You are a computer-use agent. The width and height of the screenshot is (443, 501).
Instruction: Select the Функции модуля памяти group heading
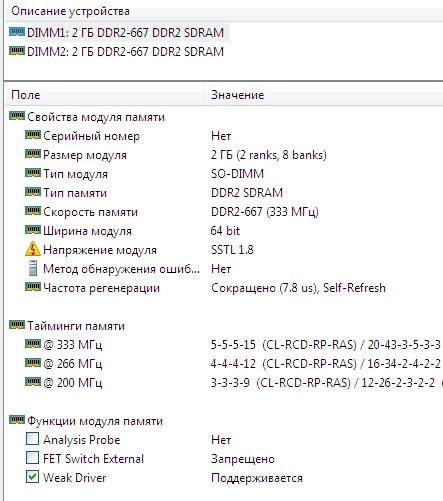pos(95,421)
